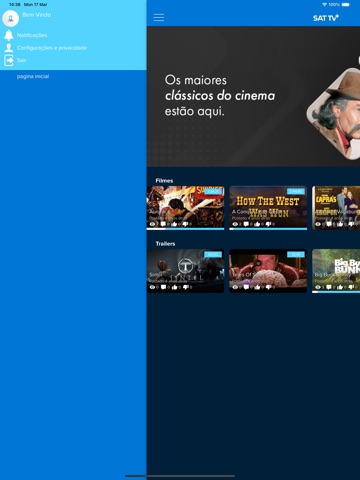
Task: Go to pagina inicial
Action: click(x=33, y=76)
